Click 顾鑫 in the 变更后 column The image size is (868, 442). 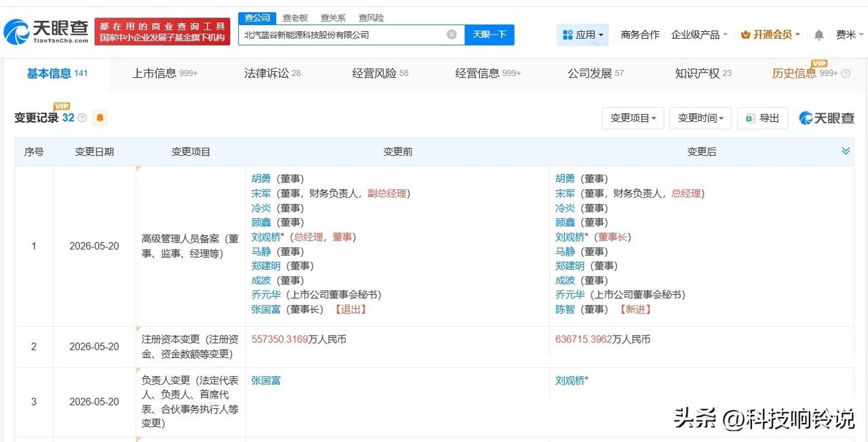tap(565, 222)
